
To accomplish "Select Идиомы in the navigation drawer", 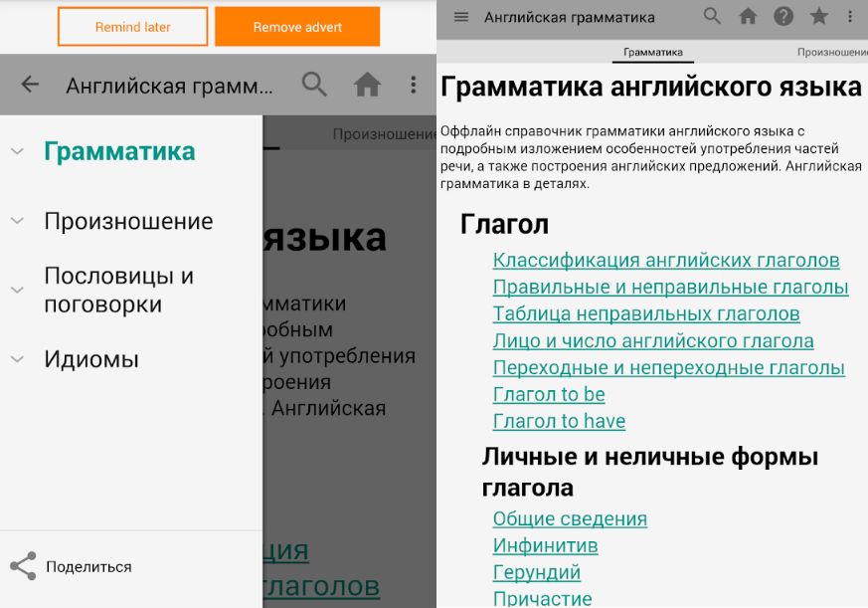I will [x=91, y=359].
